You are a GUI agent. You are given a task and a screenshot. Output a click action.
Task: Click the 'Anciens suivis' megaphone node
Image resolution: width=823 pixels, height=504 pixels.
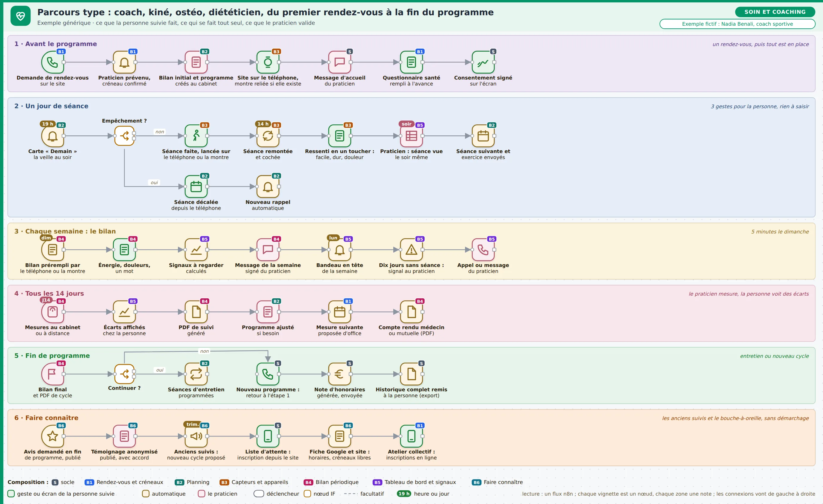point(196,436)
